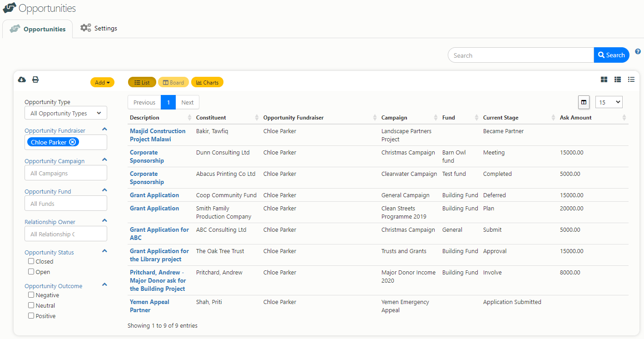
Task: Sort by Constituent column arrows
Action: coord(257,118)
